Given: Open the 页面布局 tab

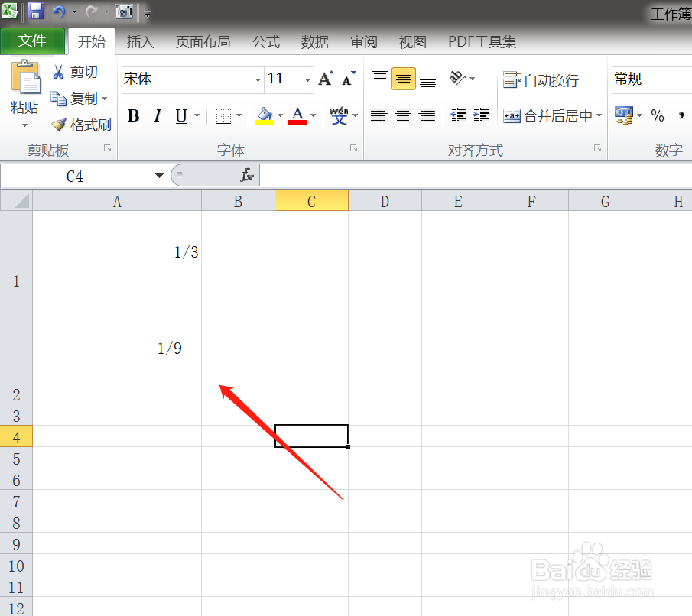Looking at the screenshot, I should coord(203,42).
